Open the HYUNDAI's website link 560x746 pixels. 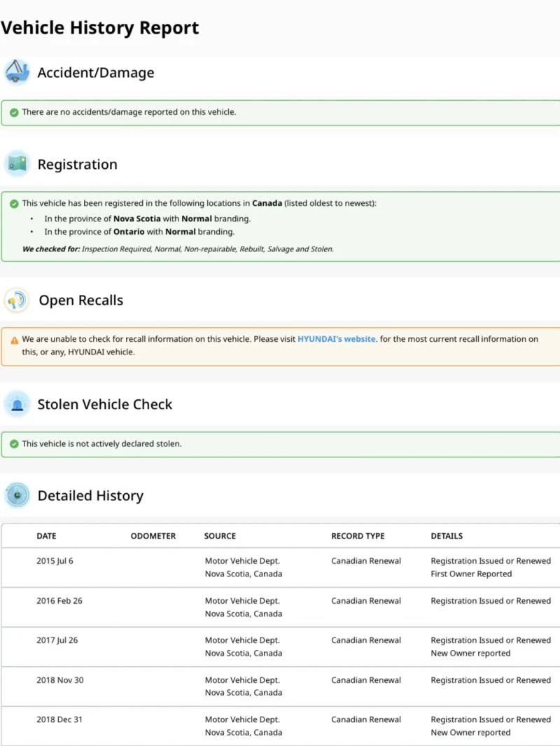337,339
